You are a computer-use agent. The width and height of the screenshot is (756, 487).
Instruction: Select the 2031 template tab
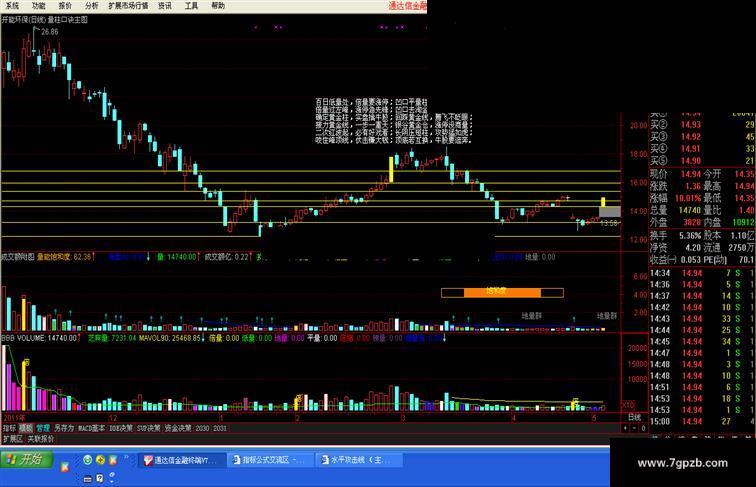pos(220,428)
